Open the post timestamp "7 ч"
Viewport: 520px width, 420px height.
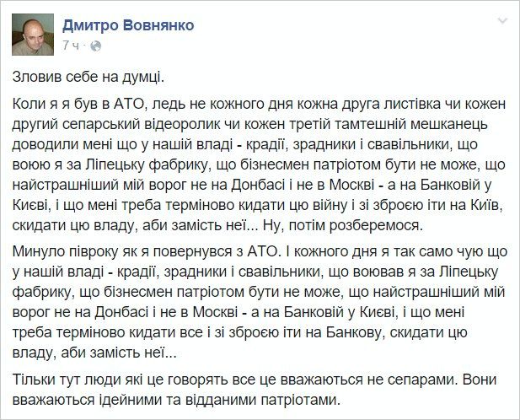tap(71, 46)
